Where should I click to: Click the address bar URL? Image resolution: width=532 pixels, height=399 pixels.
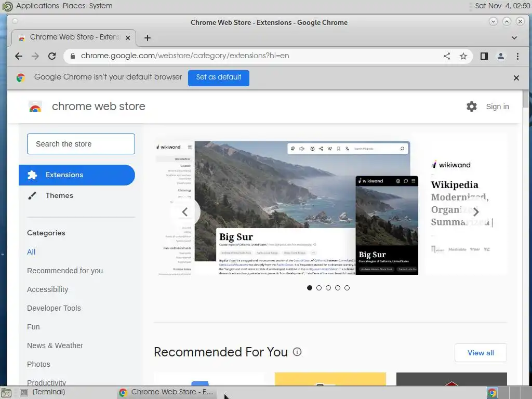(x=185, y=56)
